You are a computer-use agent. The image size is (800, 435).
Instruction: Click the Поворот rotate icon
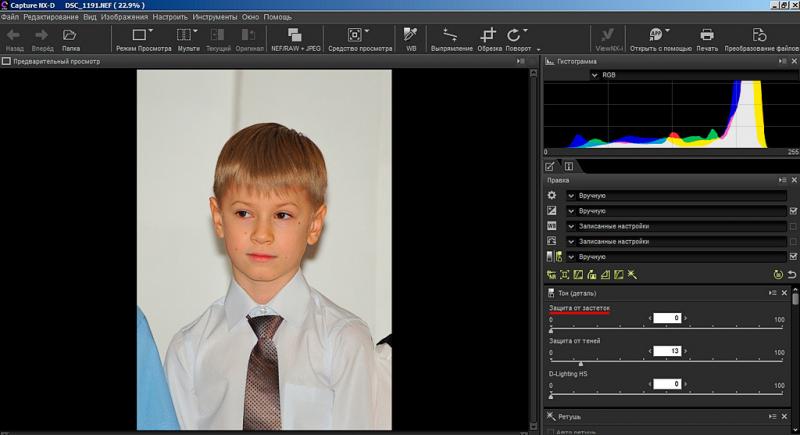point(515,35)
